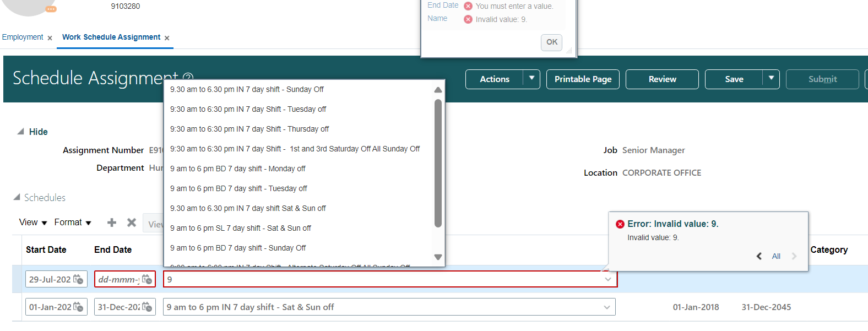
Task: Open calendar for 29-Jul start date
Action: 78,279
